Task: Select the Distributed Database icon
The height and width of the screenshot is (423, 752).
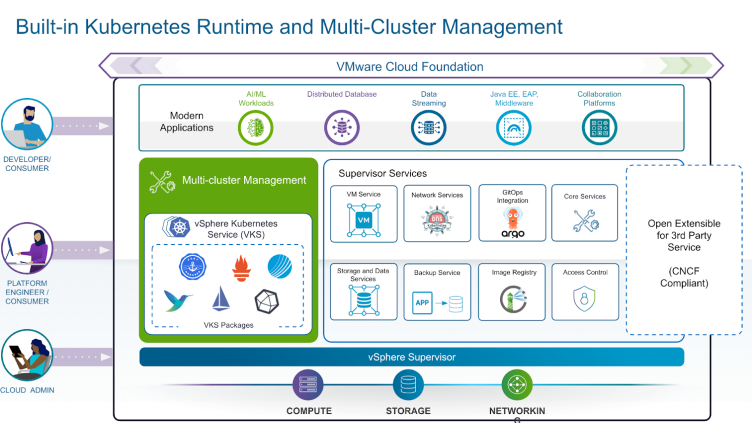Action: click(x=341, y=128)
